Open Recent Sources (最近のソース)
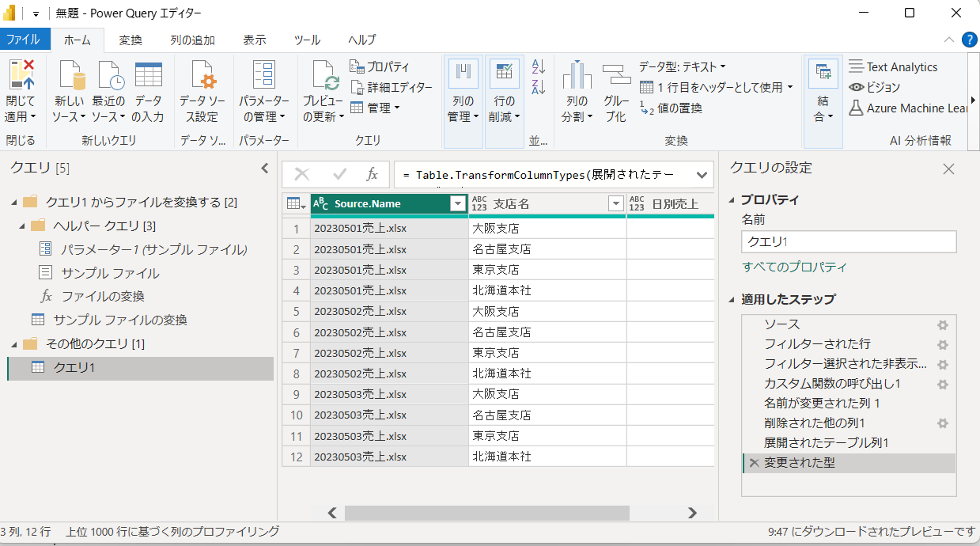The height and width of the screenshot is (546, 980). 108,92
